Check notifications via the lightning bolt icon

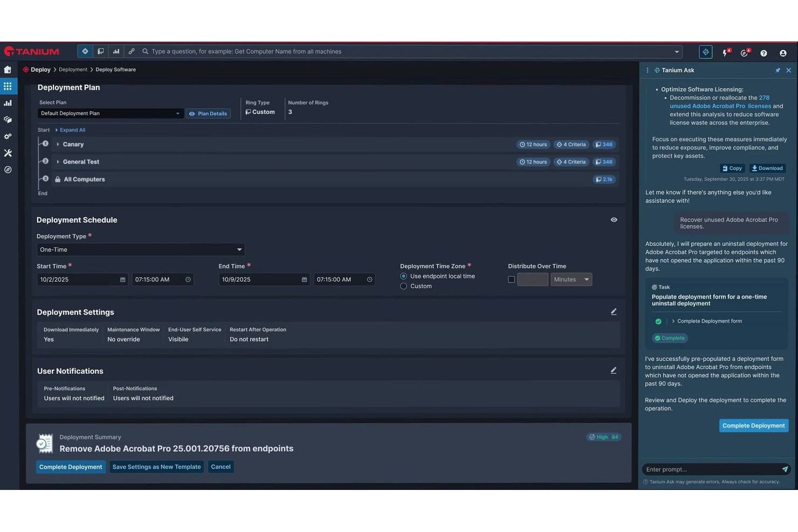725,53
